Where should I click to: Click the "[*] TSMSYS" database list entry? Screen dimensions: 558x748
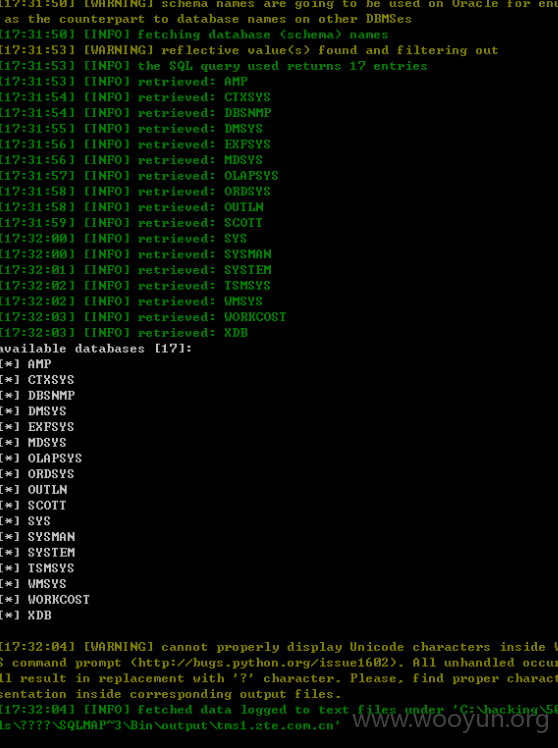(37, 569)
